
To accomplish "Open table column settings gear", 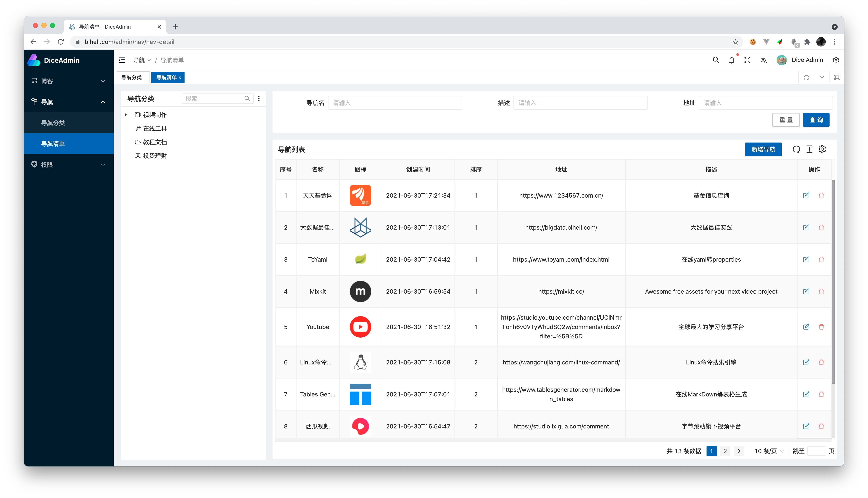I will pos(822,149).
